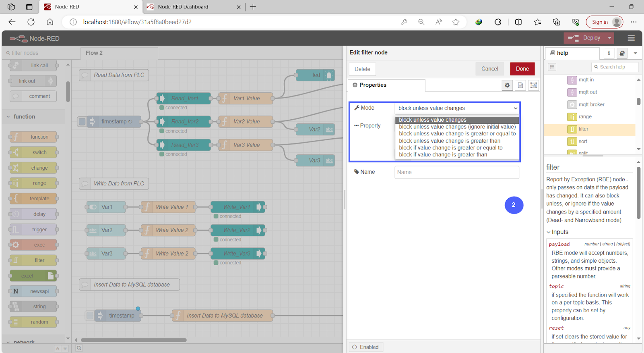Click the browser Sign in button
The width and height of the screenshot is (644, 353).
click(605, 22)
